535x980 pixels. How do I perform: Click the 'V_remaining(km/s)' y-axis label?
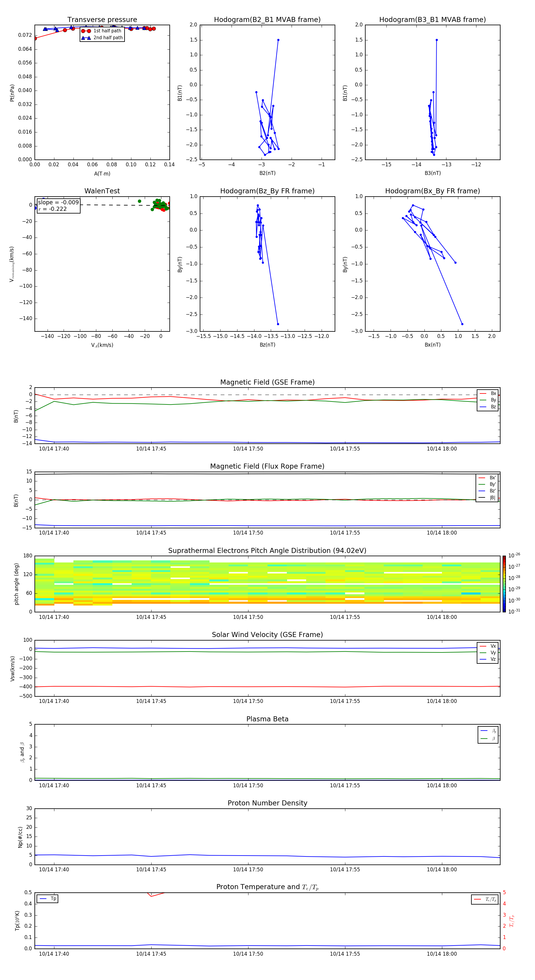click(12, 264)
